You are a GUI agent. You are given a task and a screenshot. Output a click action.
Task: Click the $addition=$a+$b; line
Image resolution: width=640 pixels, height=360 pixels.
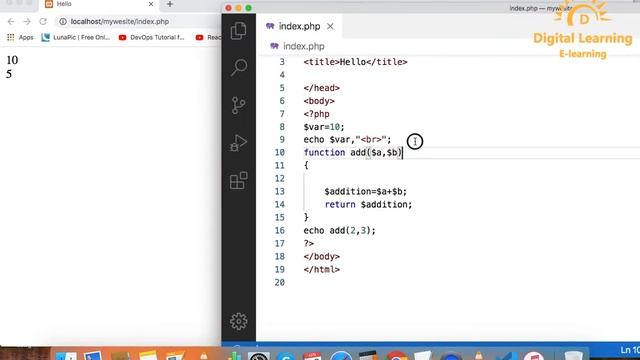coord(366,191)
